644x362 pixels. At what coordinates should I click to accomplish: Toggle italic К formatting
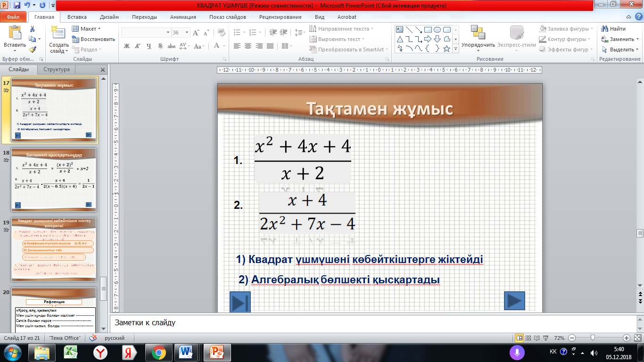click(138, 46)
